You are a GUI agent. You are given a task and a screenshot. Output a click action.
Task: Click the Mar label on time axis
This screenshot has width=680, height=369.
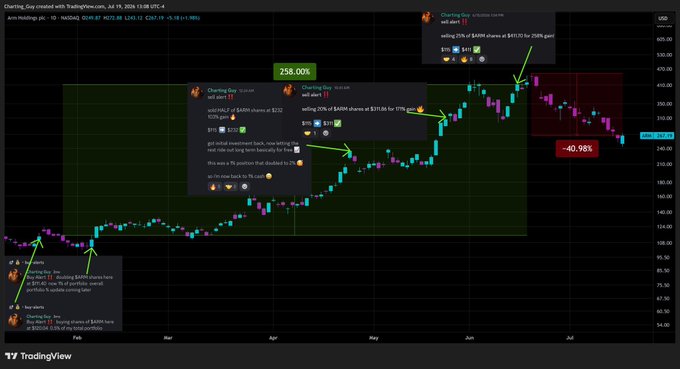[168, 337]
